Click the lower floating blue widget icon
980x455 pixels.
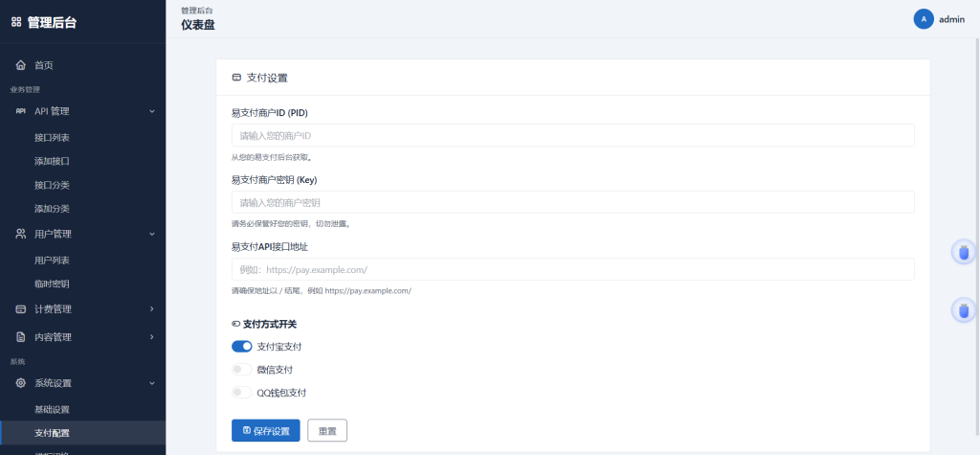pyautogui.click(x=963, y=309)
